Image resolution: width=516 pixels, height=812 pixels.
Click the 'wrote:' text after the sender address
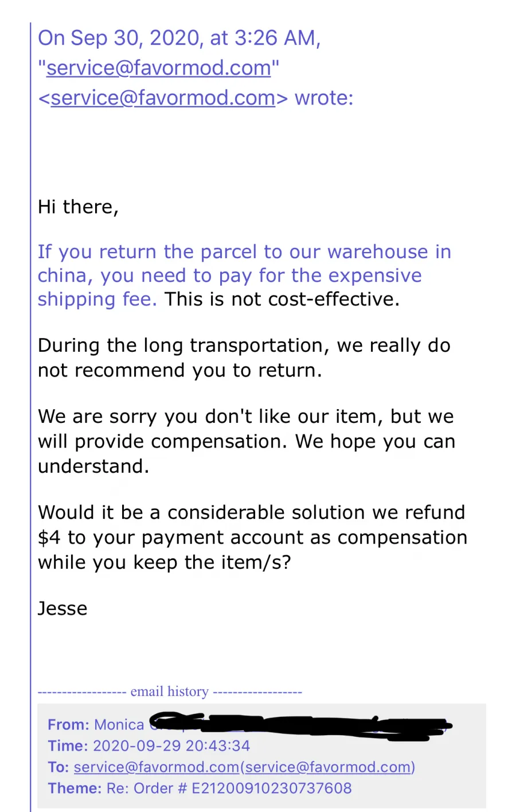324,98
